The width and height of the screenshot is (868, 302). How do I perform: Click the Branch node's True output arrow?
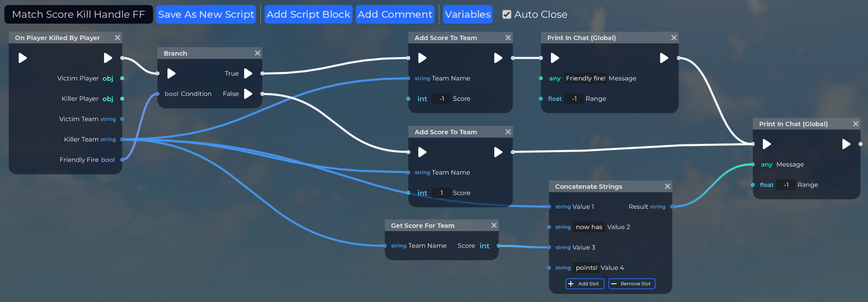248,74
